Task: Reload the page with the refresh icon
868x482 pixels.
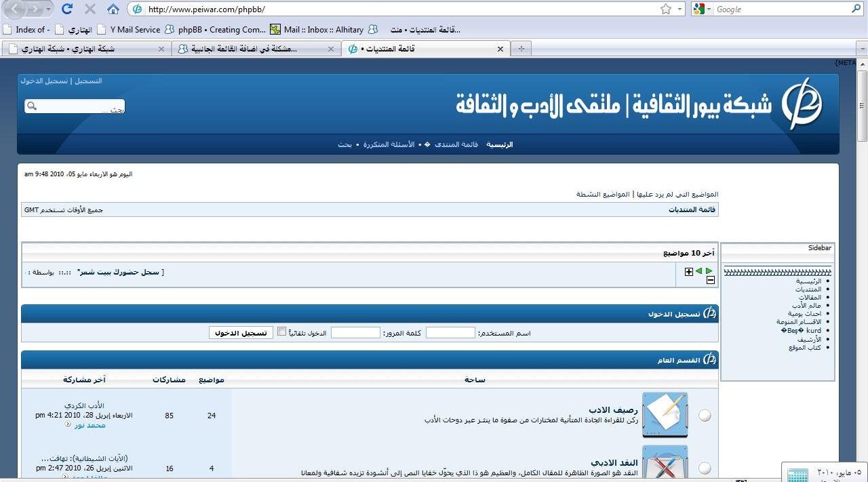Action: click(x=66, y=9)
